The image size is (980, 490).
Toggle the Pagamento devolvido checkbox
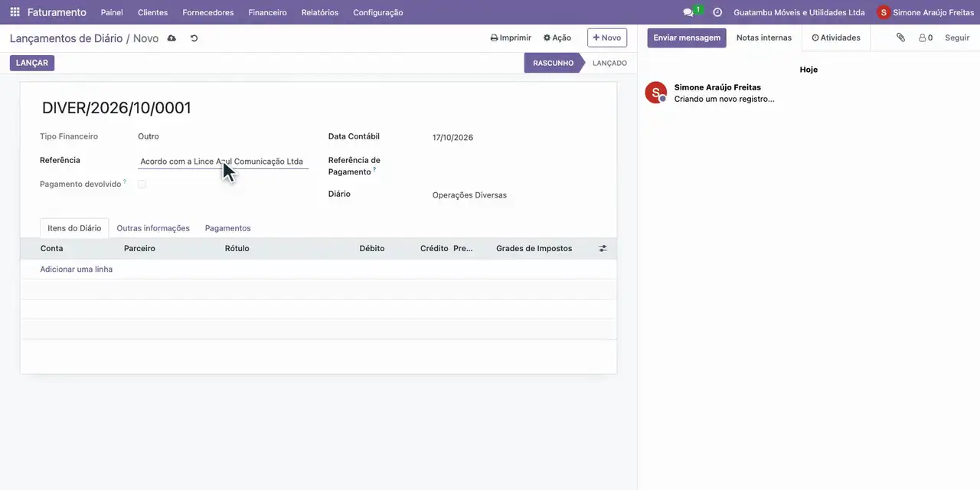142,185
